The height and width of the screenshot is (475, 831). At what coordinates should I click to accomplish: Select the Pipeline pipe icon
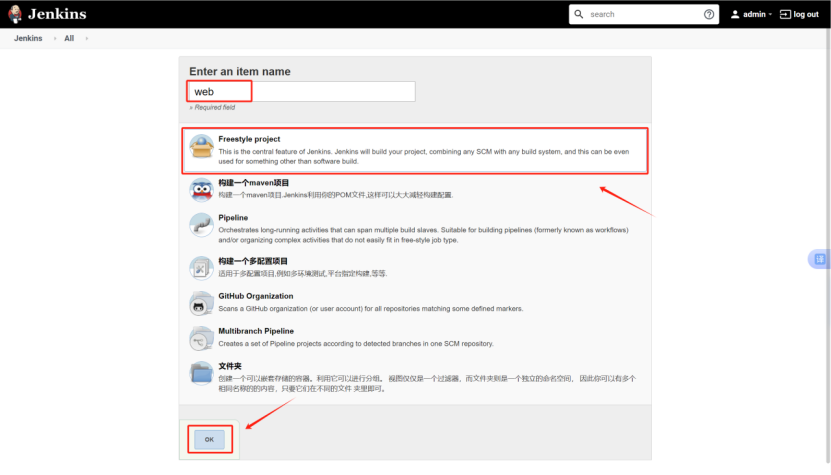(x=201, y=225)
